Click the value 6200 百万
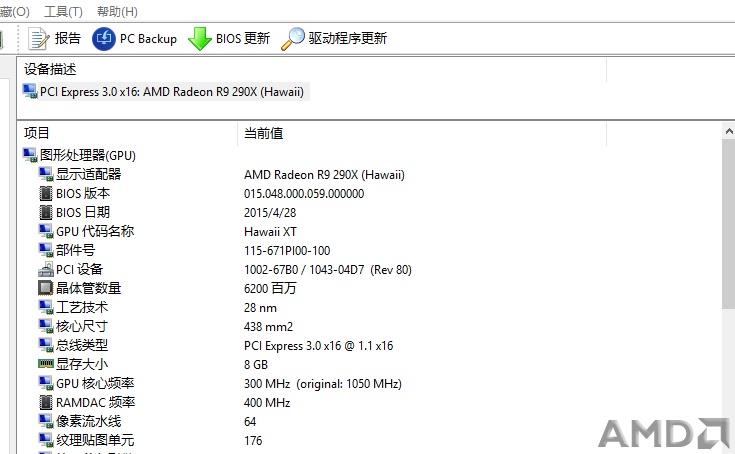 click(270, 288)
